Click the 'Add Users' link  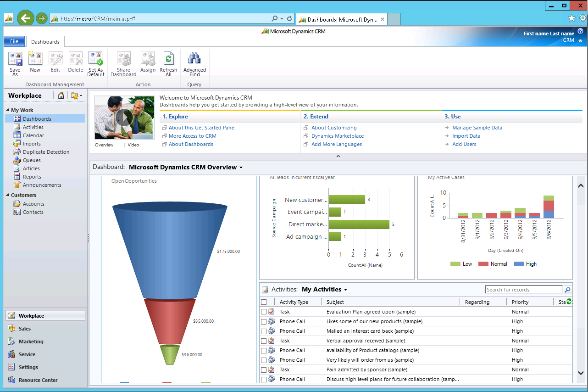tap(464, 144)
